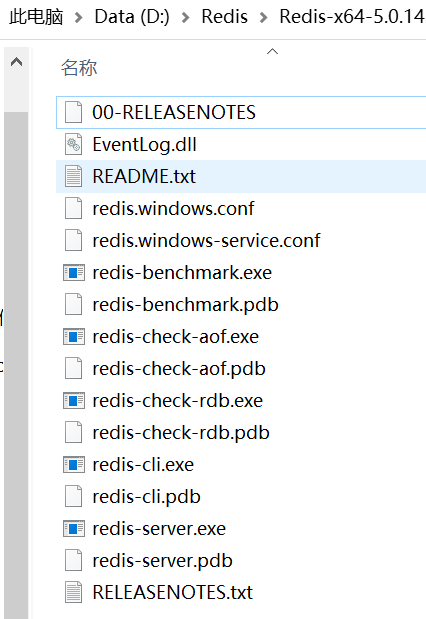Viewport: 426px width, 619px height.
Task: Click the redis-server.pdb file icon
Action: 74,560
